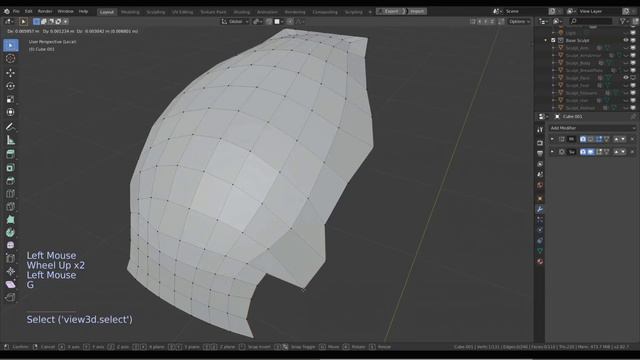The height and width of the screenshot is (360, 640).
Task: Expand the second modifier panel
Action: point(552,152)
